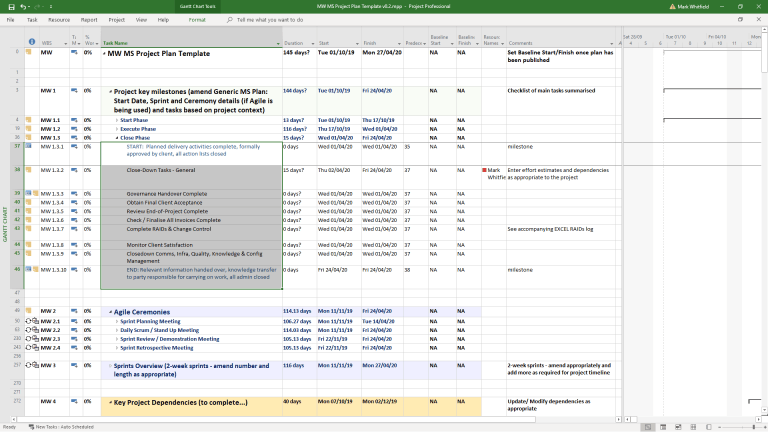Expand Daily Scrum / Stand Up Meeting

click(117, 330)
